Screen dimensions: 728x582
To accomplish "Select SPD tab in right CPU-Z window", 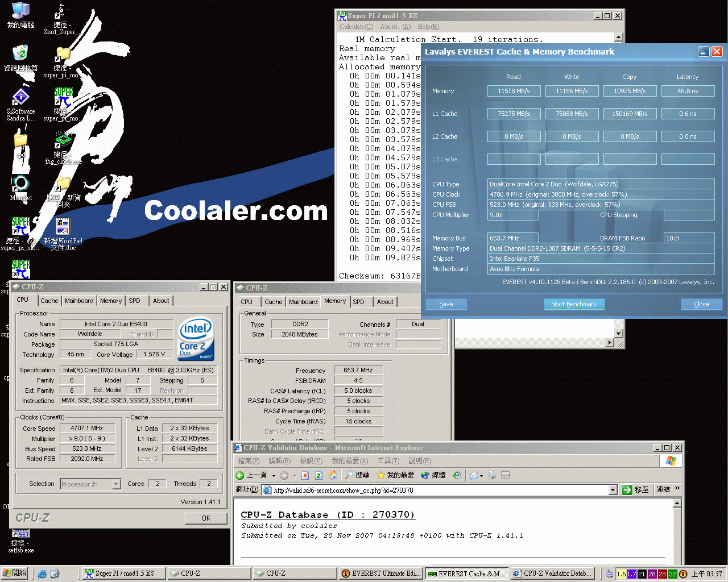I will pyautogui.click(x=358, y=302).
